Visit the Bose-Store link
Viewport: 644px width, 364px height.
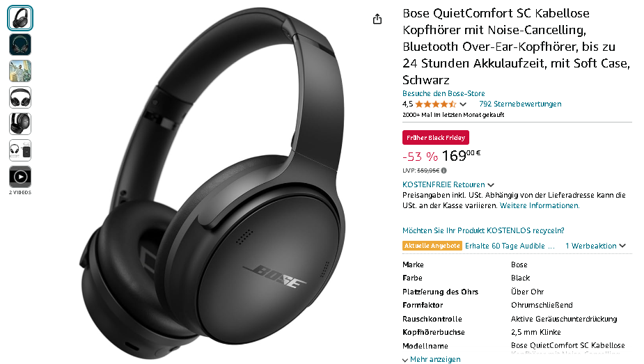(x=443, y=93)
